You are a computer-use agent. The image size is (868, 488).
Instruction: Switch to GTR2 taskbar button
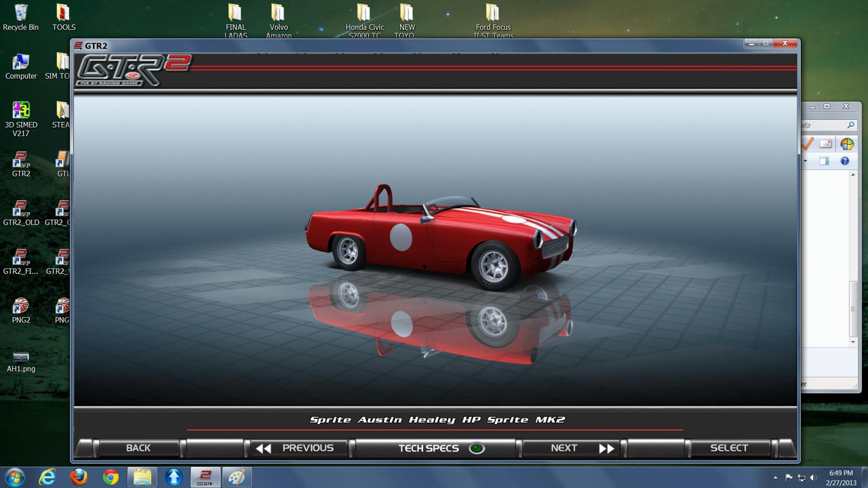205,477
